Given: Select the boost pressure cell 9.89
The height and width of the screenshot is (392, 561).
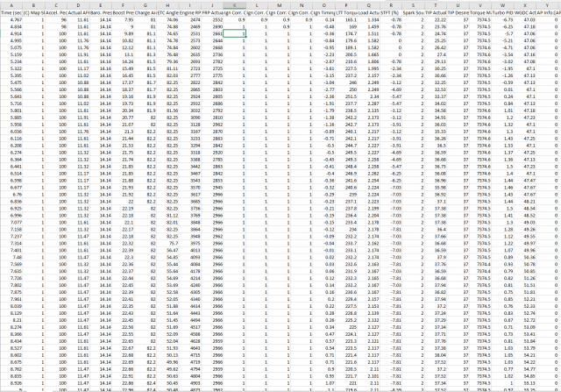Looking at the screenshot, I should click(123, 33).
